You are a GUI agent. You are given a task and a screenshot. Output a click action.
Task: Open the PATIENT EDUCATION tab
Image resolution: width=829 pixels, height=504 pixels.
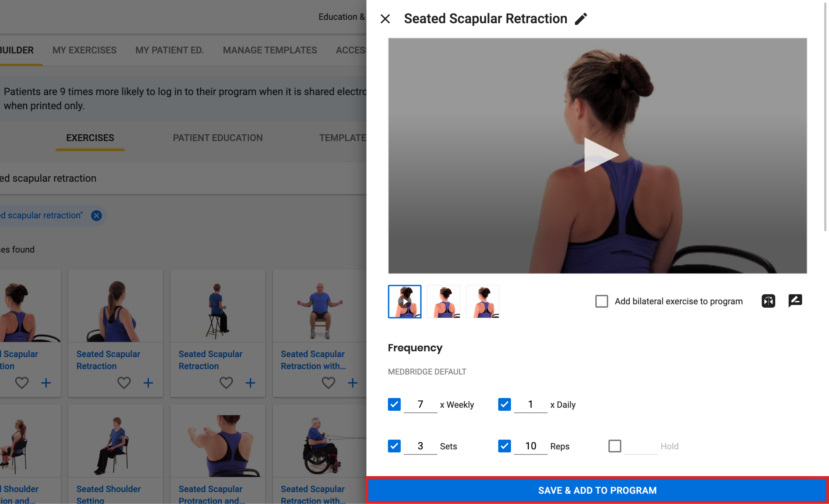pos(218,138)
